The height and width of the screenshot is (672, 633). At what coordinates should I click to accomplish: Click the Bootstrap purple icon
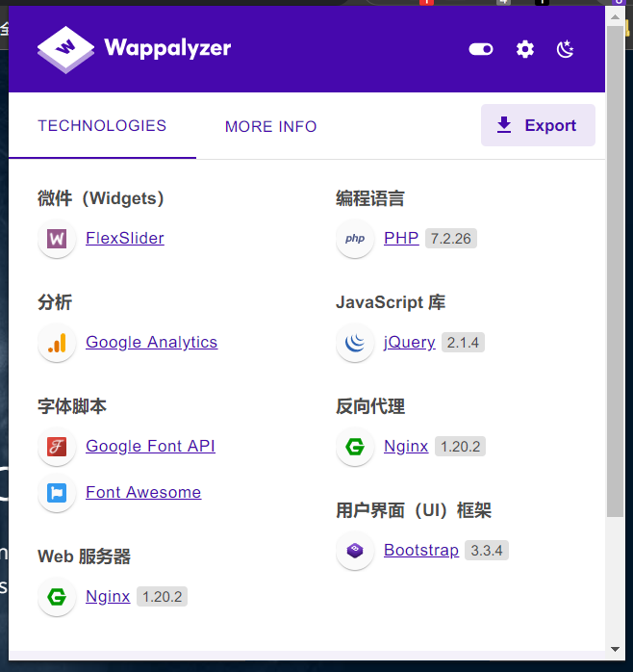click(x=355, y=551)
